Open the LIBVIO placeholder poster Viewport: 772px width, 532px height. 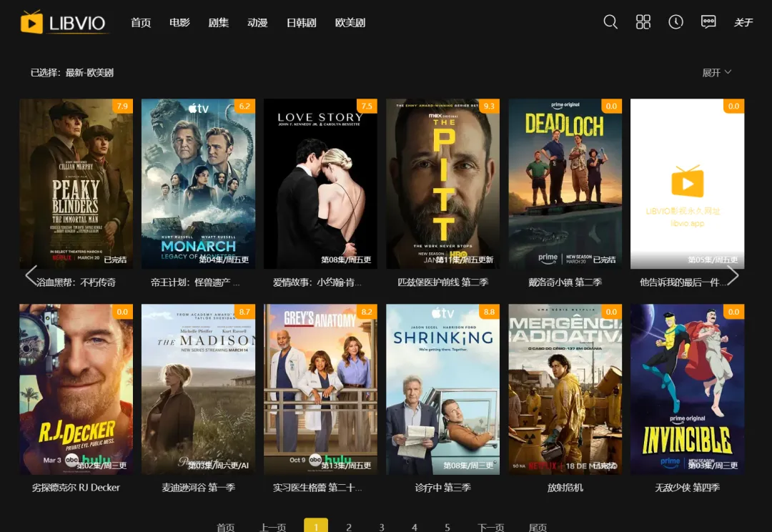[x=688, y=184]
